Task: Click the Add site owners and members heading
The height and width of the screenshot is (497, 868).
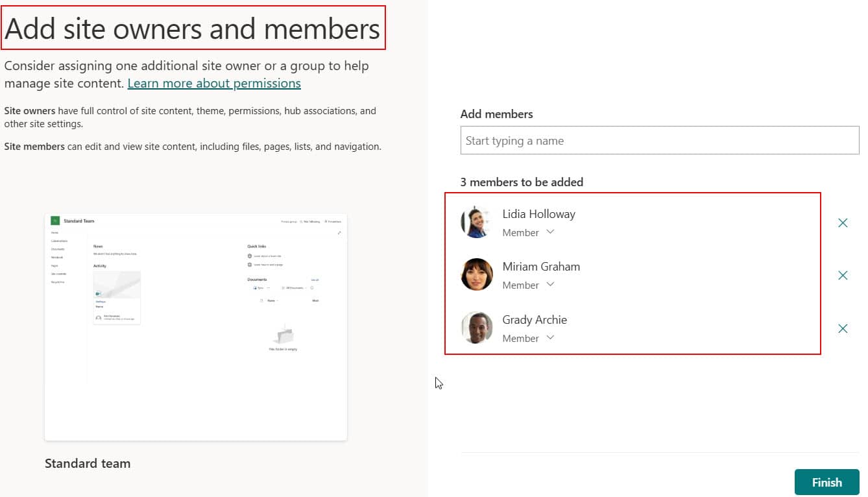Action: point(193,29)
